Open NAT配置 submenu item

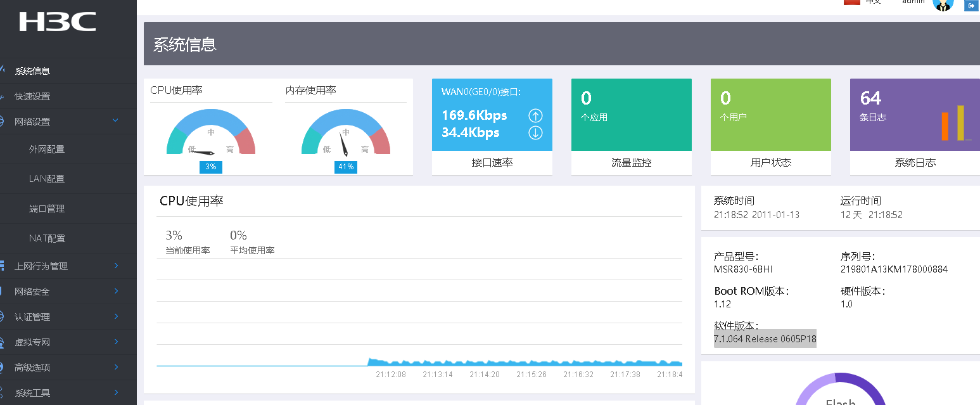click(x=47, y=238)
